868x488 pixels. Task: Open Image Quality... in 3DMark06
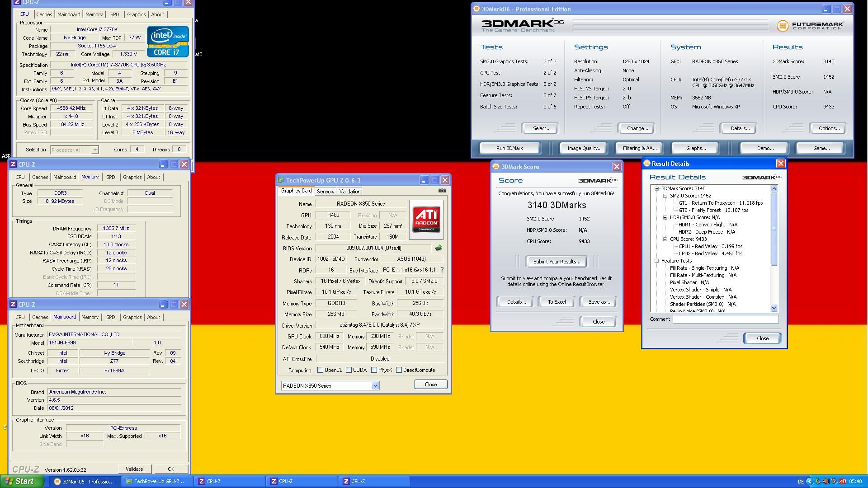pos(584,148)
